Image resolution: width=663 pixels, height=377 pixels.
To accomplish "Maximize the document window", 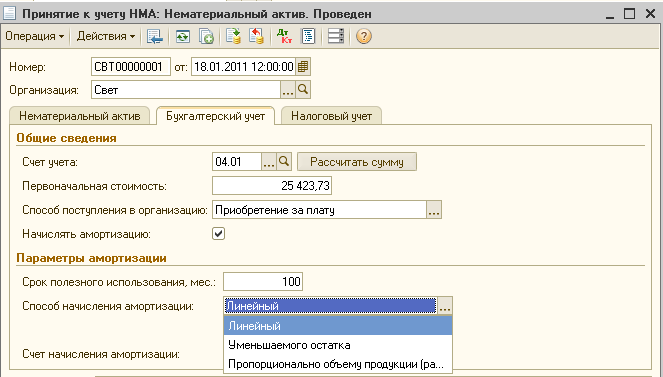I will tap(630, 14).
